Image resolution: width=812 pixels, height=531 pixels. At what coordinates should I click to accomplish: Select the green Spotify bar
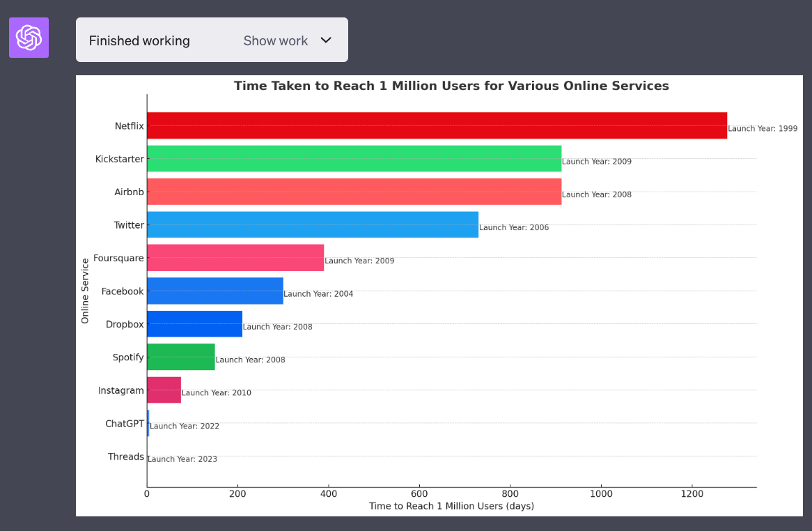pyautogui.click(x=181, y=357)
